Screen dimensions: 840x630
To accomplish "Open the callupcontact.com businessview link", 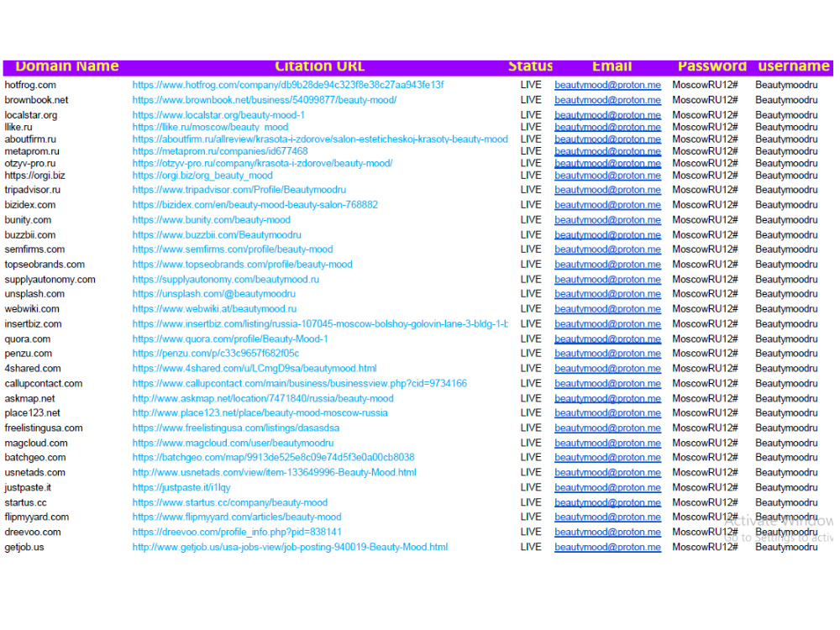I will (300, 383).
